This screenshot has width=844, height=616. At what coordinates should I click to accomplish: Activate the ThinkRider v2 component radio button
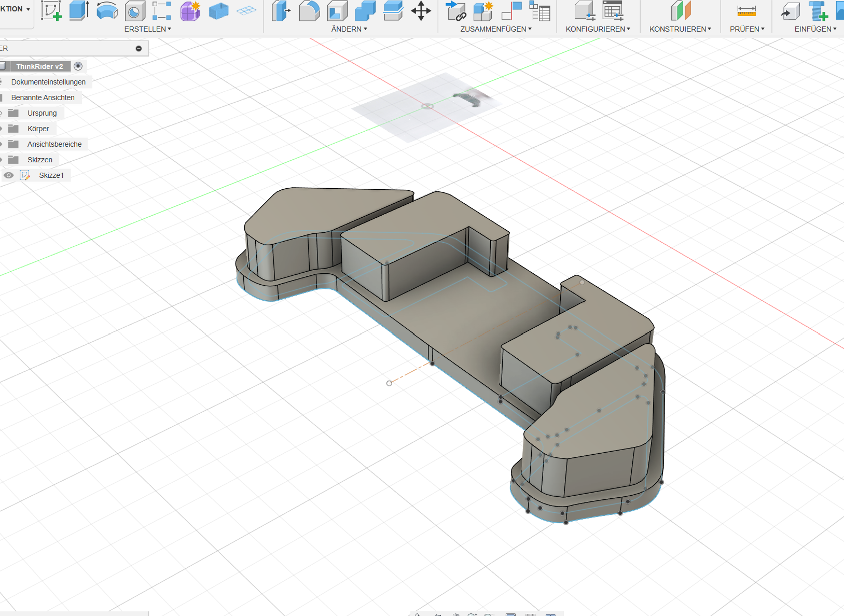(78, 66)
